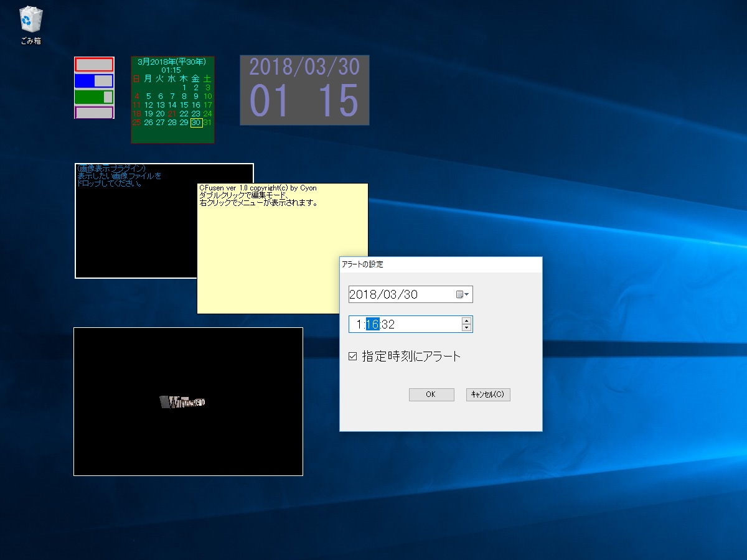The image size is (747, 560).
Task: Increment minutes using the up stepper arrow
Action: 467,320
